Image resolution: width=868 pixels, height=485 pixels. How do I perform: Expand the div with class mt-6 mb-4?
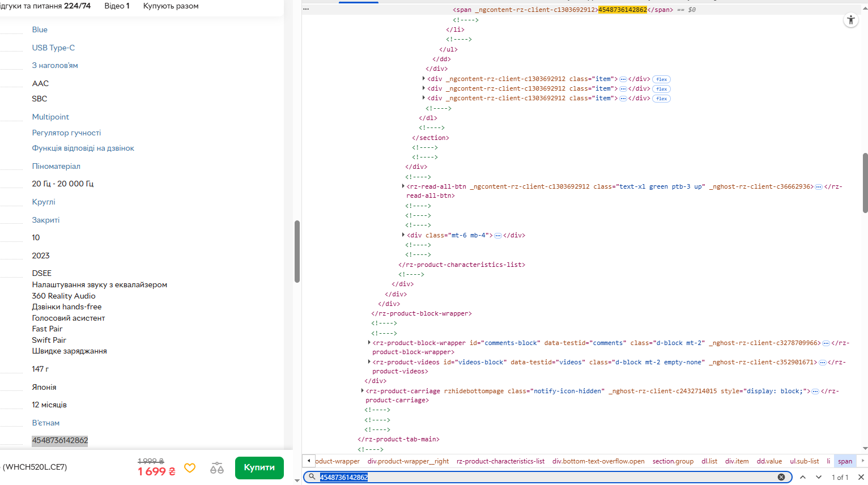click(x=403, y=235)
